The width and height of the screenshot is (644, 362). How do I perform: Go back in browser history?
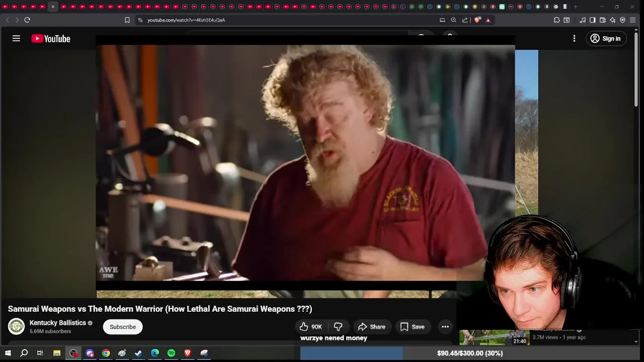point(7,20)
